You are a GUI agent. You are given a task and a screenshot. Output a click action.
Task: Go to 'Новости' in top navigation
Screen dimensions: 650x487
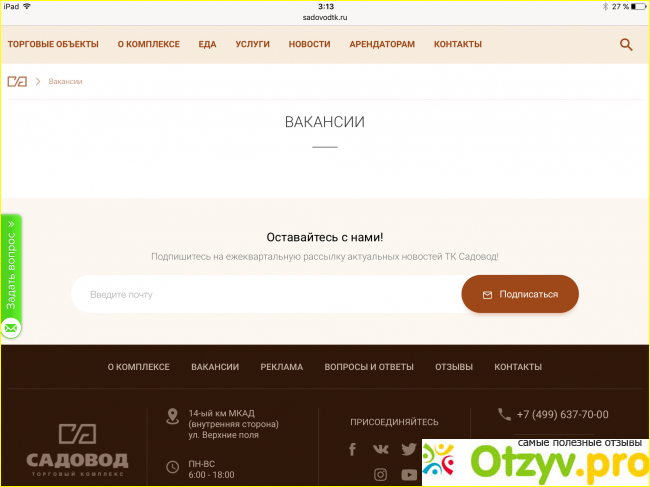click(x=309, y=44)
